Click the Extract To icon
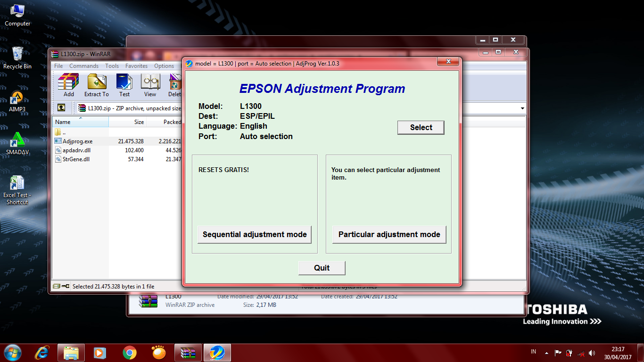This screenshot has height=362, width=644. tap(96, 85)
